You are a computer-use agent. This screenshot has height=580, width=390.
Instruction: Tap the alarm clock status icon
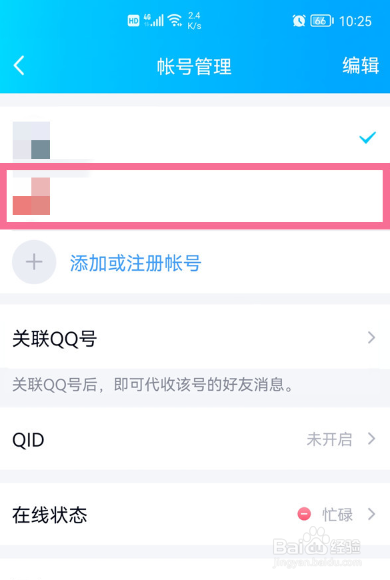299,21
